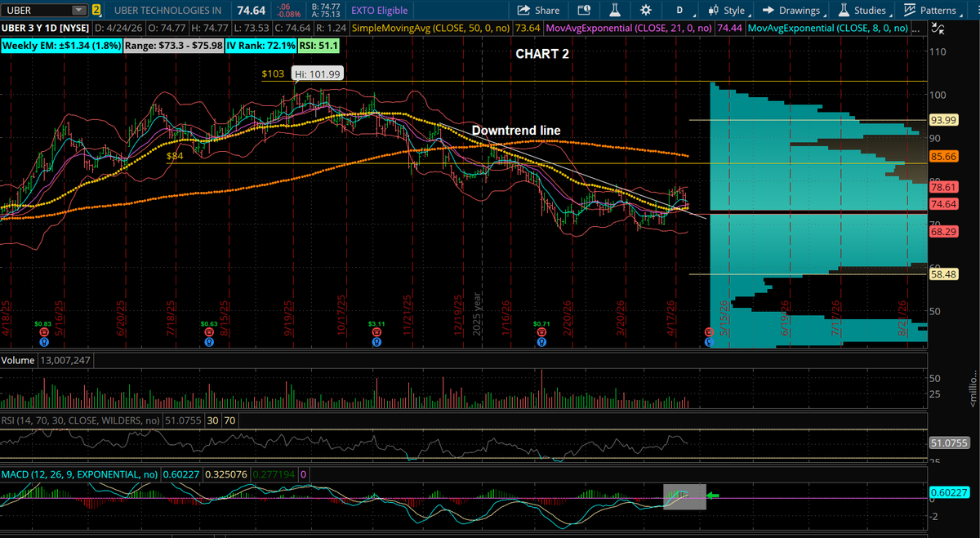The image size is (980, 538).
Task: Click the CHART 2 text label
Action: click(542, 54)
